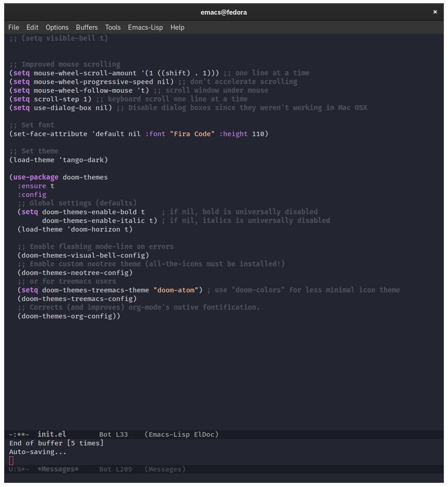This screenshot has height=487, width=448.
Task: Click the red cursor block in the Messages window
Action: (x=11, y=461)
